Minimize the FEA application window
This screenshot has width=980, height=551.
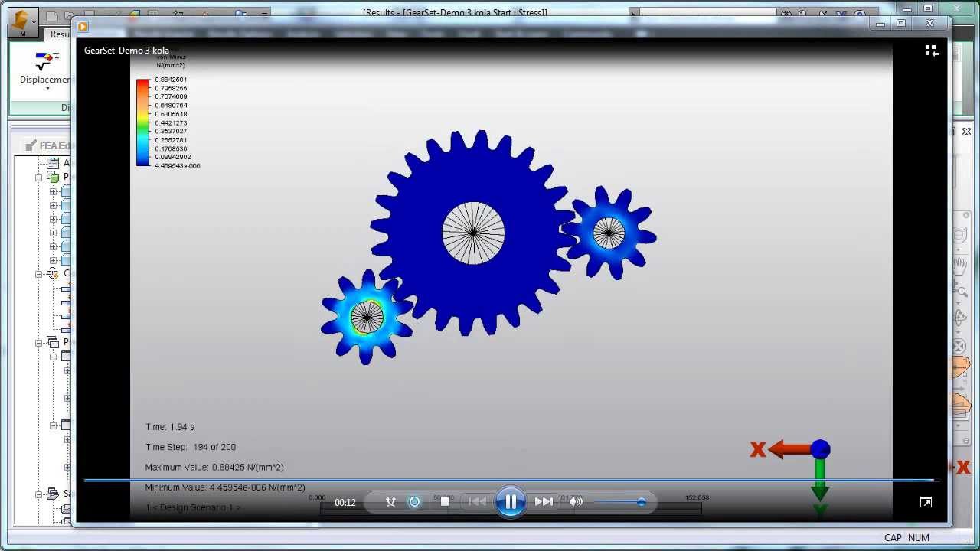(x=906, y=8)
